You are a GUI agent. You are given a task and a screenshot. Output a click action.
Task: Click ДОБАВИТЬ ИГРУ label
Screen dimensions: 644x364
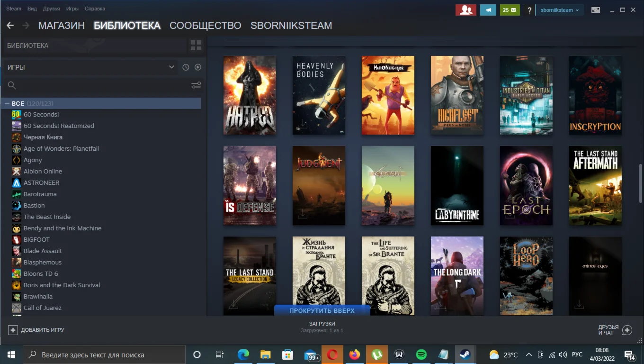[43, 330]
